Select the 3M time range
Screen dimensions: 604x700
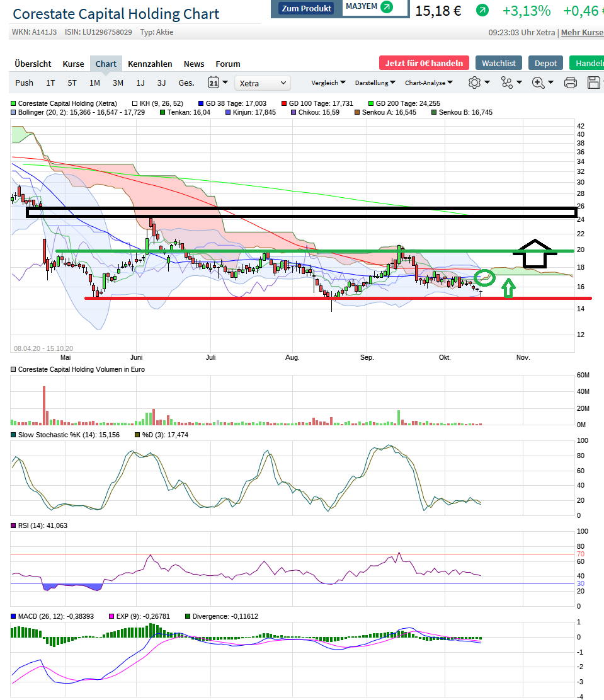coord(118,83)
